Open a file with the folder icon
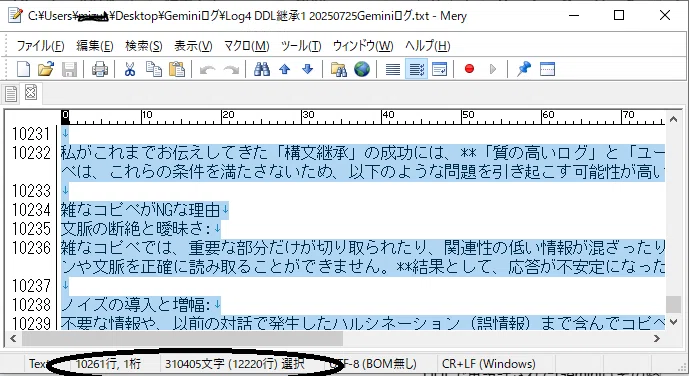This screenshot has height=376, width=689. 45,69
